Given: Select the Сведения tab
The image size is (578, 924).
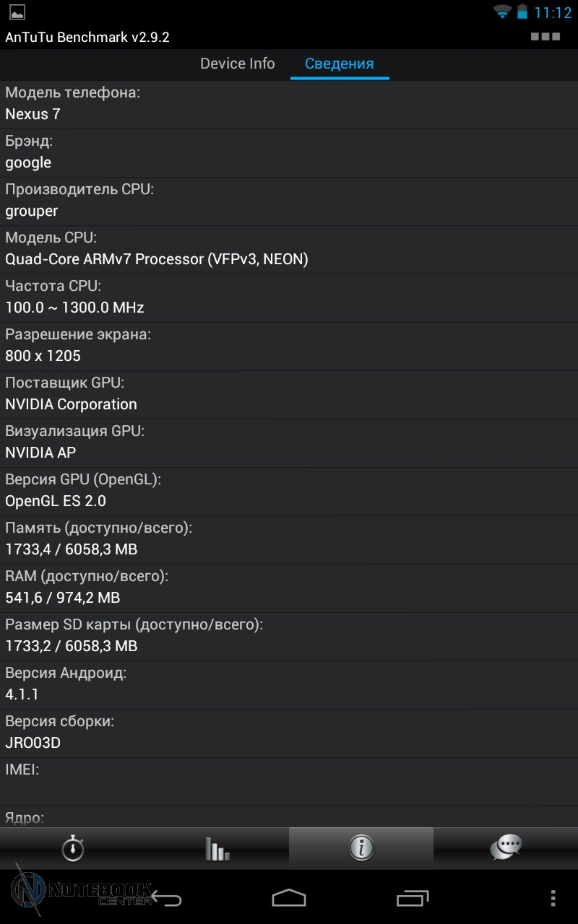Looking at the screenshot, I should (340, 64).
